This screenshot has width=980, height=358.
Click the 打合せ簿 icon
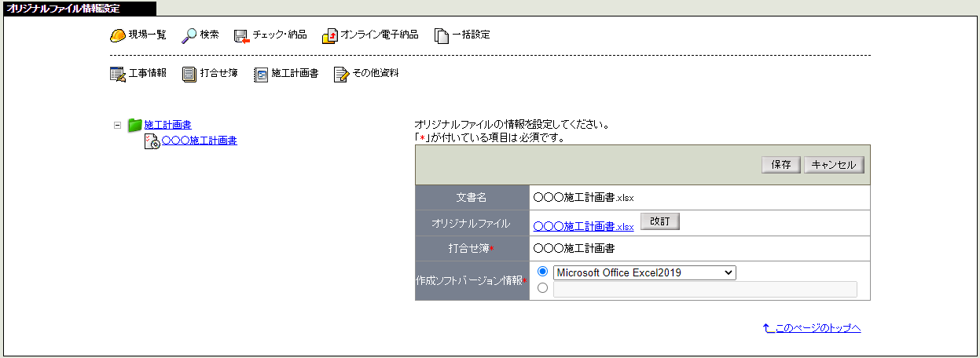189,74
